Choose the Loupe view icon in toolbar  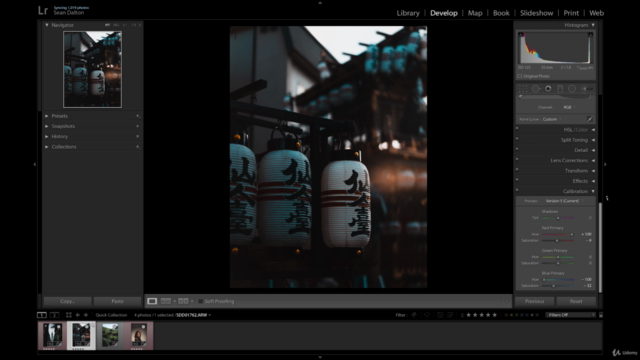point(152,301)
